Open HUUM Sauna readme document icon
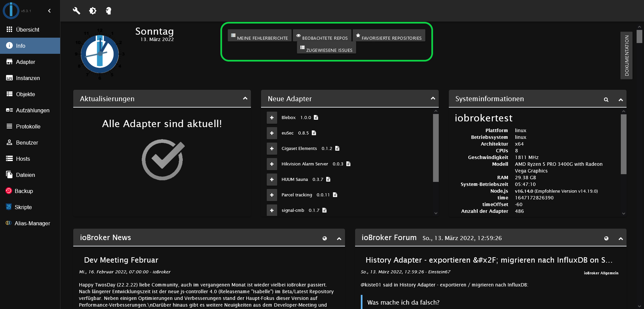Screen dimensions: 644x309 [x=328, y=179]
